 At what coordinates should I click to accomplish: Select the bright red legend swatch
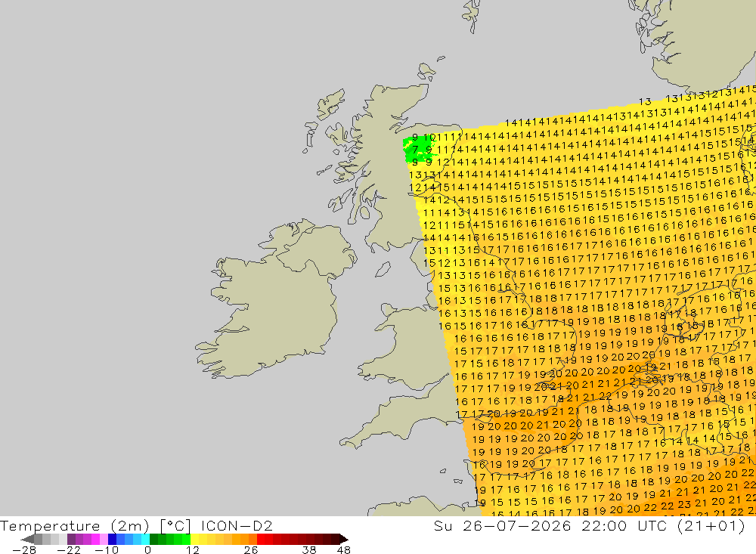click(x=261, y=539)
